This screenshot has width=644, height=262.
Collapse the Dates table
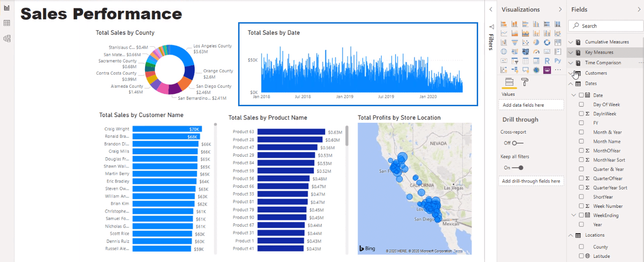[571, 84]
